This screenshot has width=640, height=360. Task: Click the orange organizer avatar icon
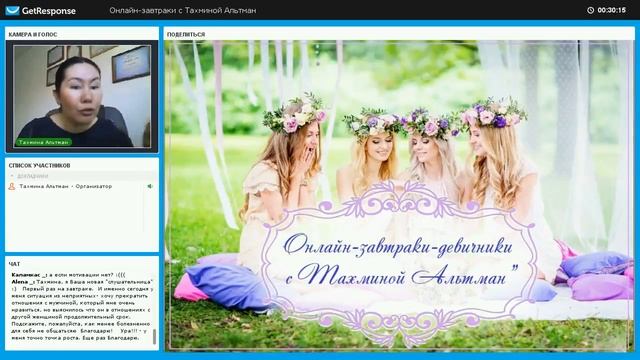[x=12, y=187]
